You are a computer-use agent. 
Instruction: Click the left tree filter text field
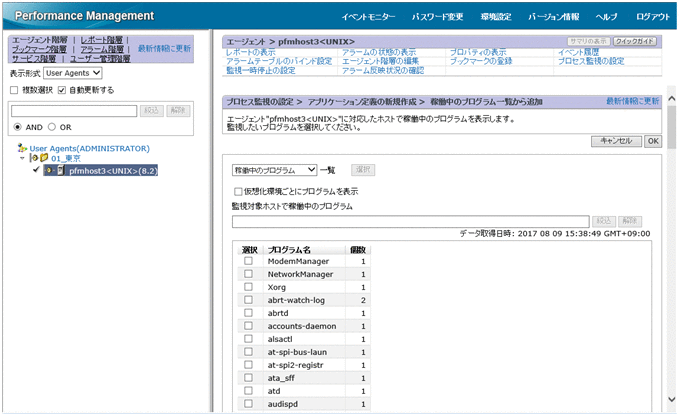click(x=74, y=111)
